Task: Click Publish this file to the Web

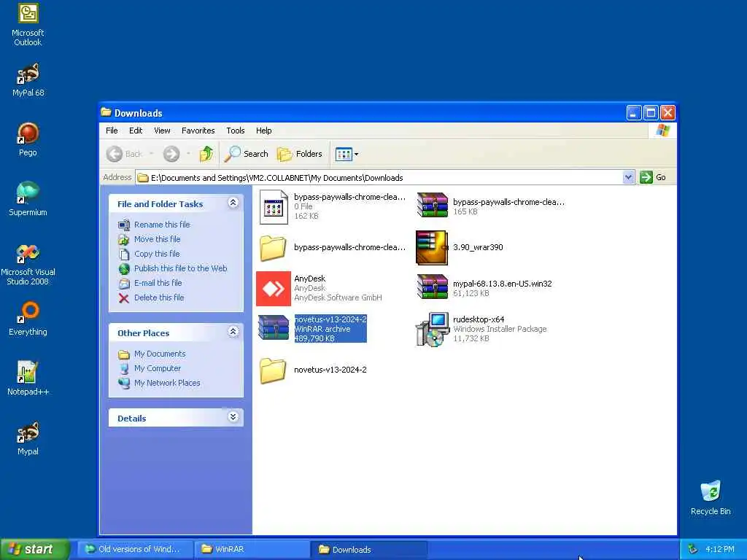Action: pyautogui.click(x=181, y=268)
